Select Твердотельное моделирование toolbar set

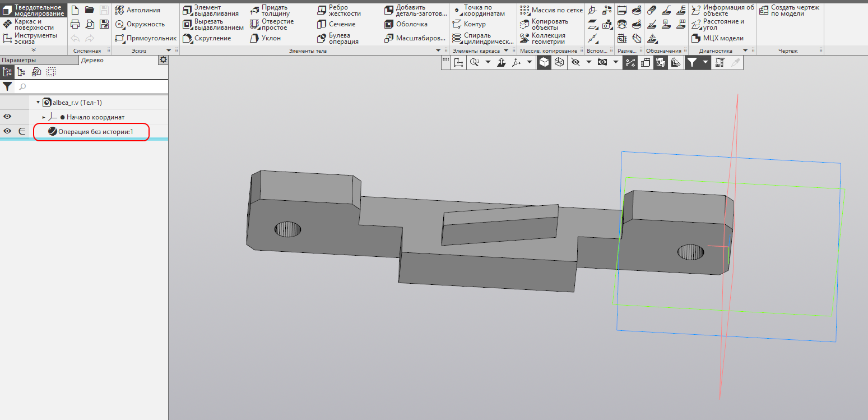(34, 10)
